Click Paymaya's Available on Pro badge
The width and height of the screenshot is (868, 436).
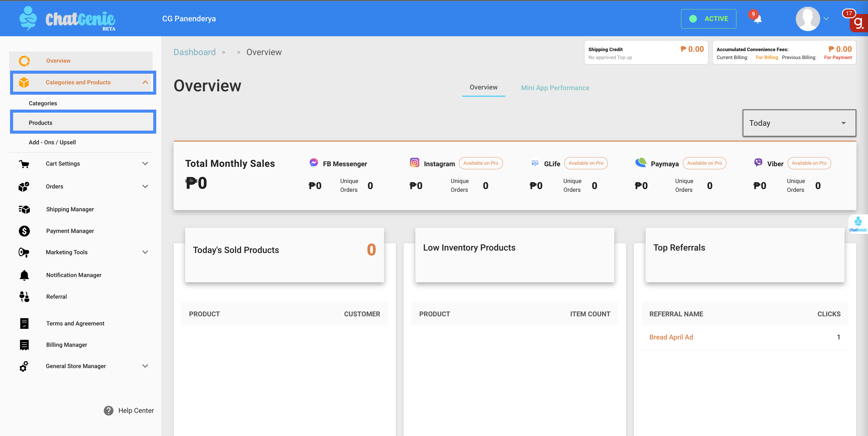point(704,163)
